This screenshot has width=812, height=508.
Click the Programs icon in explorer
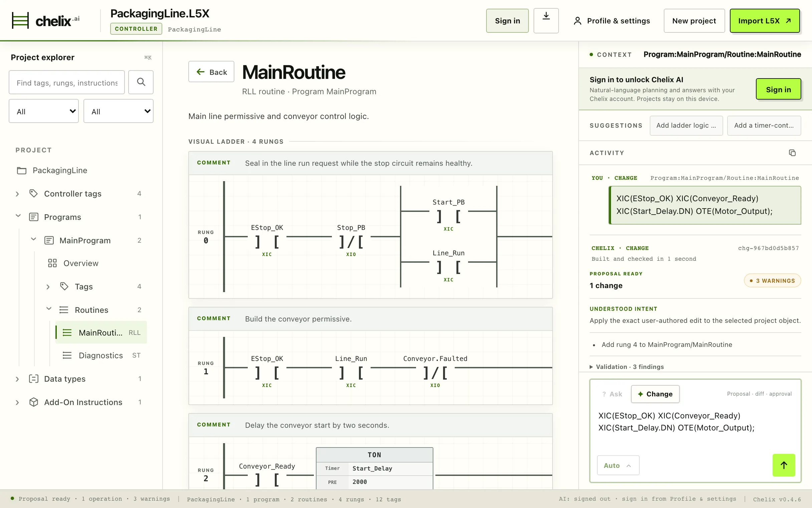(33, 217)
